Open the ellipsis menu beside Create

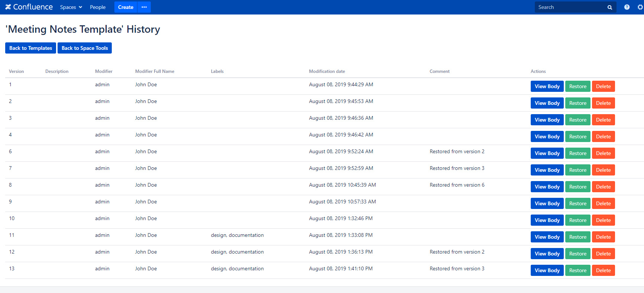pos(144,7)
